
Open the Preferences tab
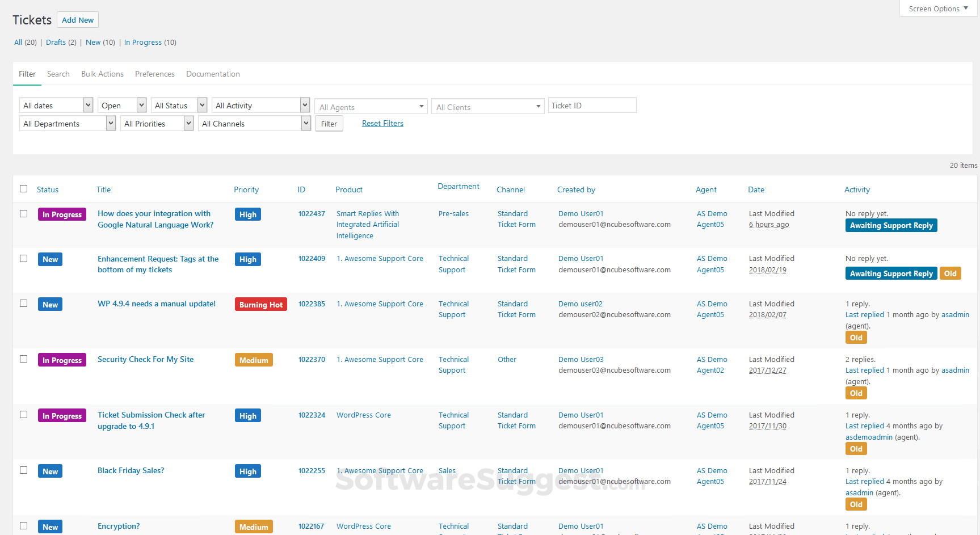coord(154,74)
